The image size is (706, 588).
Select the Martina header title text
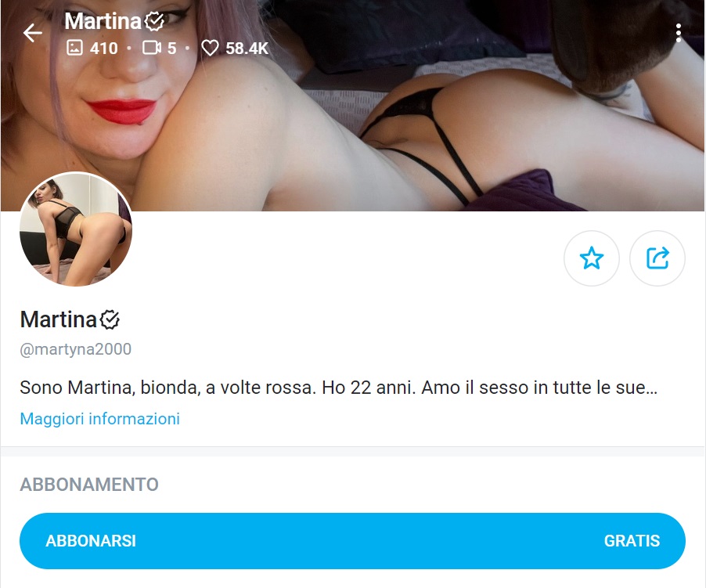click(x=102, y=21)
